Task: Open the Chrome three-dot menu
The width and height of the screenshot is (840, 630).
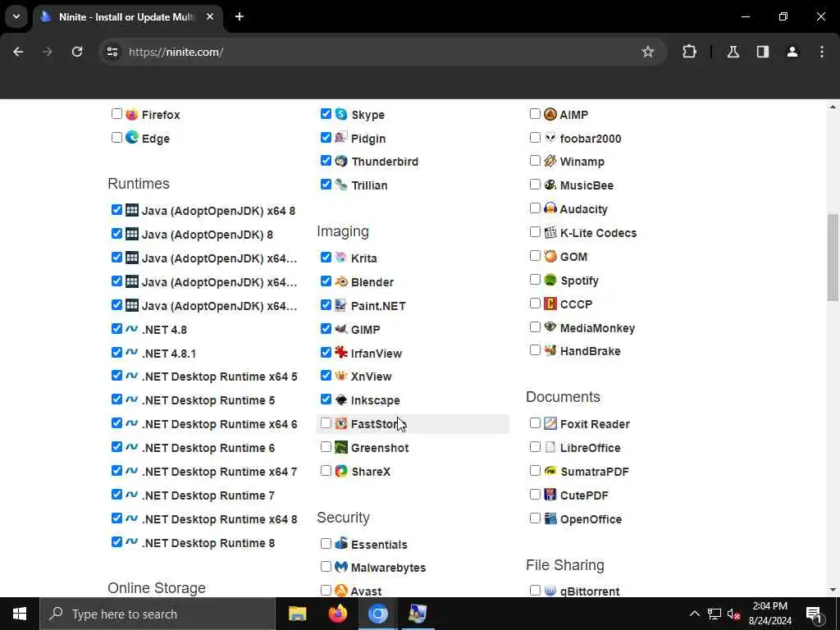Action: (x=822, y=52)
